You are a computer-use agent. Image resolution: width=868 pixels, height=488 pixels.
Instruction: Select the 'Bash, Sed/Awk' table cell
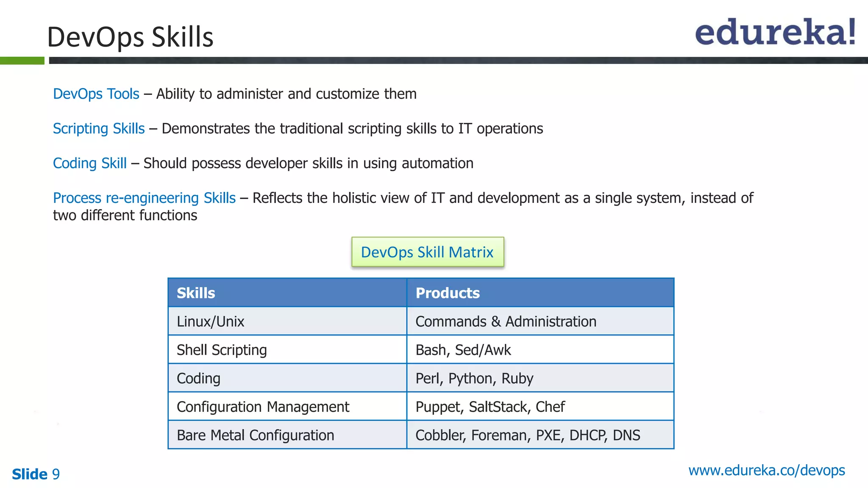pos(540,349)
